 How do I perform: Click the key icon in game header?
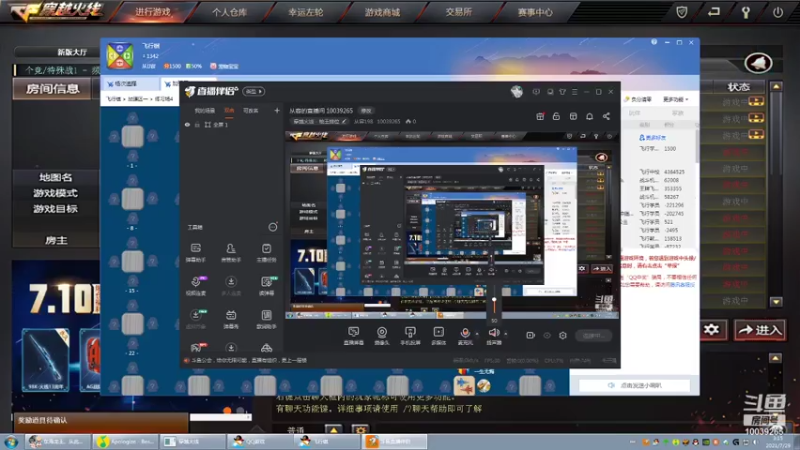(745, 12)
